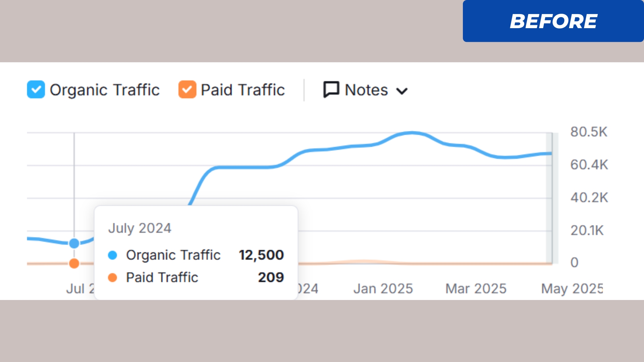Click the Organic Traffic legend label
This screenshot has width=644, height=362.
point(105,90)
